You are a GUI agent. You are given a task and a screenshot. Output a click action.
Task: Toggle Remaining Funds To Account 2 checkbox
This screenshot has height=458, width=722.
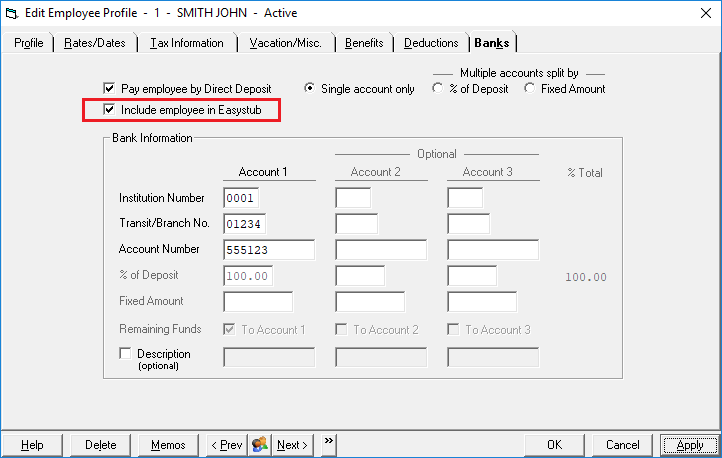click(341, 329)
